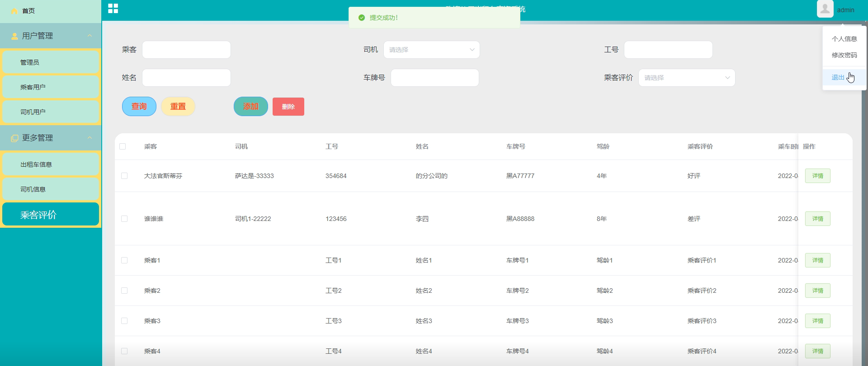This screenshot has height=366, width=868.
Task: Click plate number 黑A77777
Action: (520, 176)
